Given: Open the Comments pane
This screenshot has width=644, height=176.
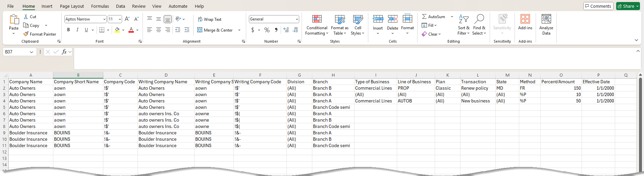Looking at the screenshot, I should pos(598,6).
